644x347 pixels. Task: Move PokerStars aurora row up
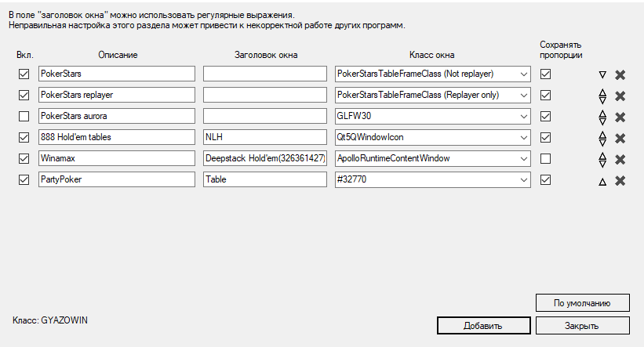pos(602,114)
